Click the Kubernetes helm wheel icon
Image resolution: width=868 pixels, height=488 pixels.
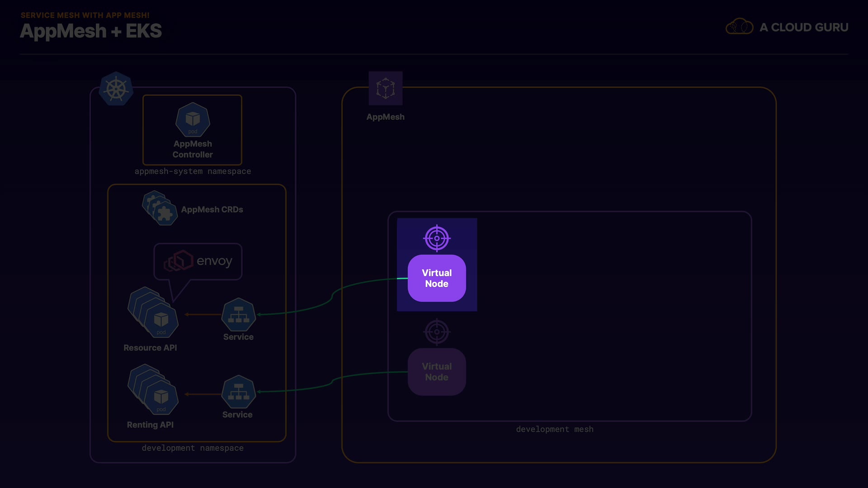116,89
